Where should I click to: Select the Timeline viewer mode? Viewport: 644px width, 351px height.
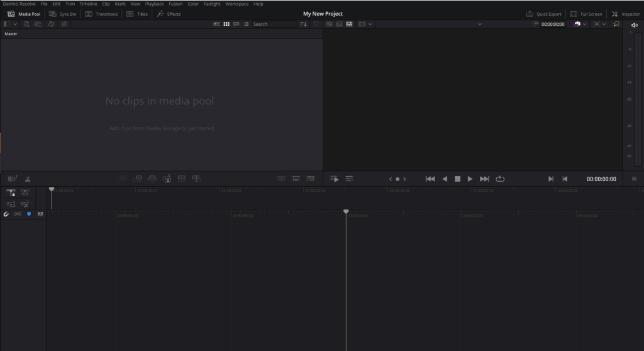click(x=349, y=25)
